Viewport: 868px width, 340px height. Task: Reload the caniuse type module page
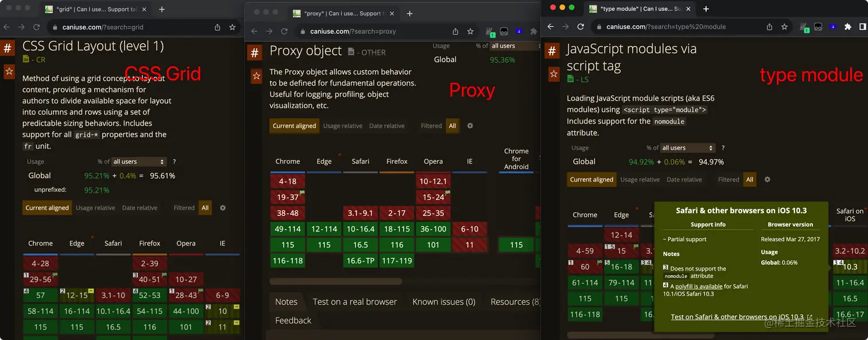click(580, 26)
